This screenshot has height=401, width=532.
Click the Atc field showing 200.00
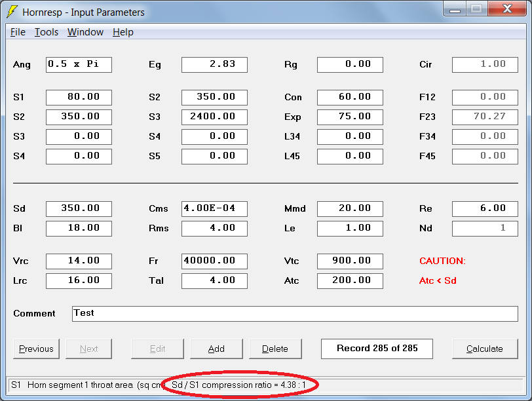click(350, 281)
